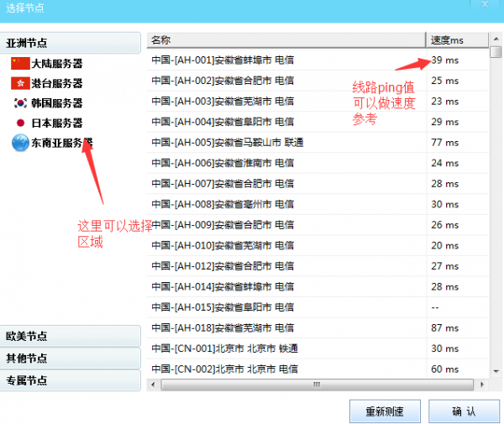Select 港台服务器 in the region list

click(56, 83)
